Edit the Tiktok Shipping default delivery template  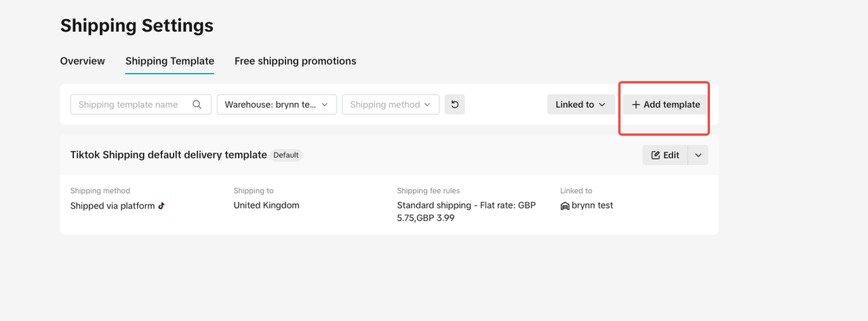pyautogui.click(x=665, y=155)
